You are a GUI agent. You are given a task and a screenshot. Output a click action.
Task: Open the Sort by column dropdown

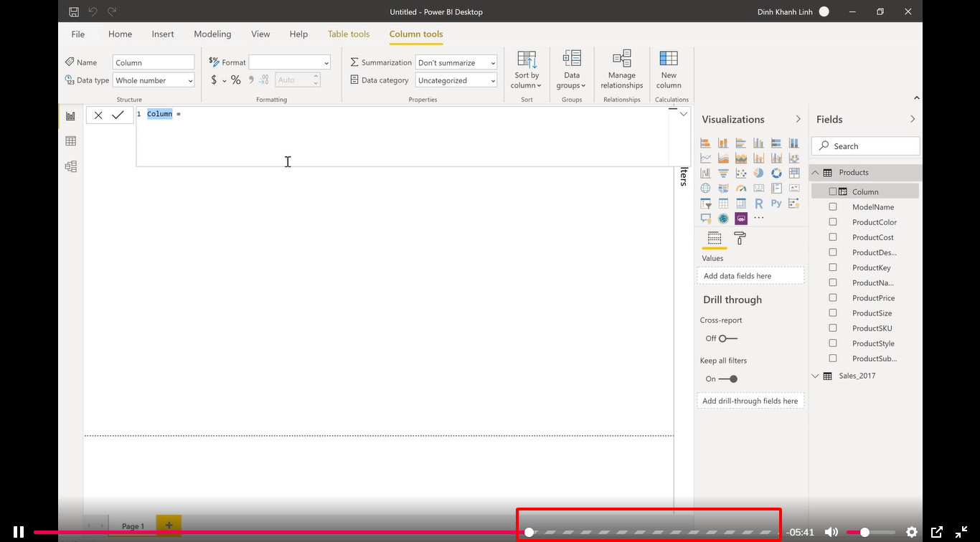(527, 70)
